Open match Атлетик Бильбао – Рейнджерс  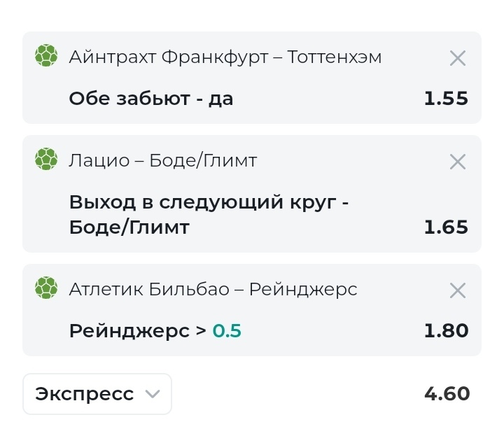[213, 289]
